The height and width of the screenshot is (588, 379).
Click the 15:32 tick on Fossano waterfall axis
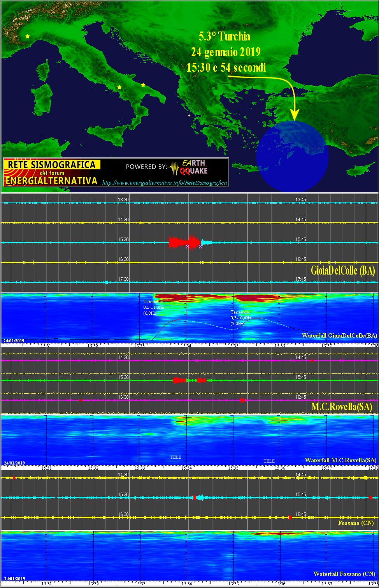[93, 584]
